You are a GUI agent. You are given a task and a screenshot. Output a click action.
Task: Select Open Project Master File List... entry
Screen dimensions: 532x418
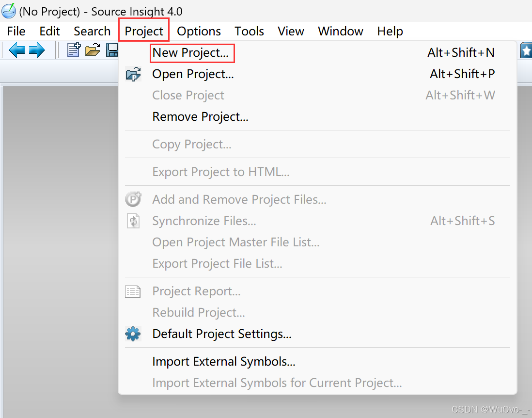317,242
